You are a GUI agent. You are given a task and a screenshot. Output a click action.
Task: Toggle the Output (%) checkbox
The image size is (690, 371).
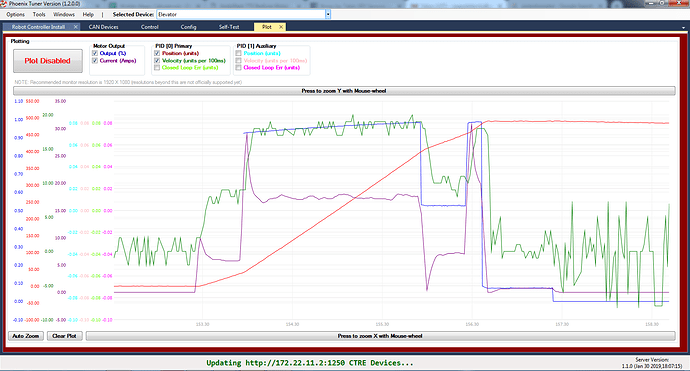click(x=95, y=53)
